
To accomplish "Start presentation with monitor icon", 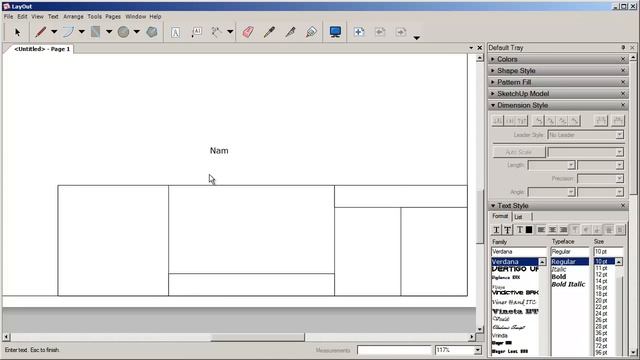I will 336,32.
